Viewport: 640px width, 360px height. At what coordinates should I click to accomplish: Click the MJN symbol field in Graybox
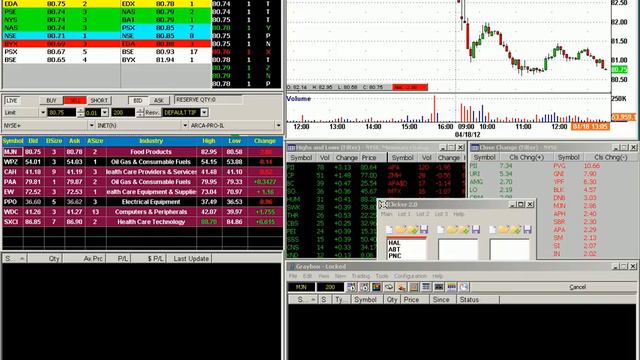click(301, 287)
